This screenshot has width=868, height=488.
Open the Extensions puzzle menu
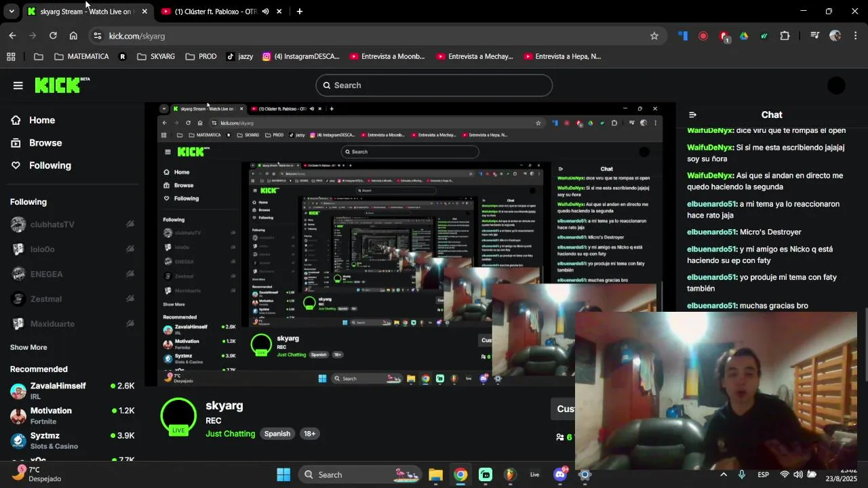[x=785, y=36]
